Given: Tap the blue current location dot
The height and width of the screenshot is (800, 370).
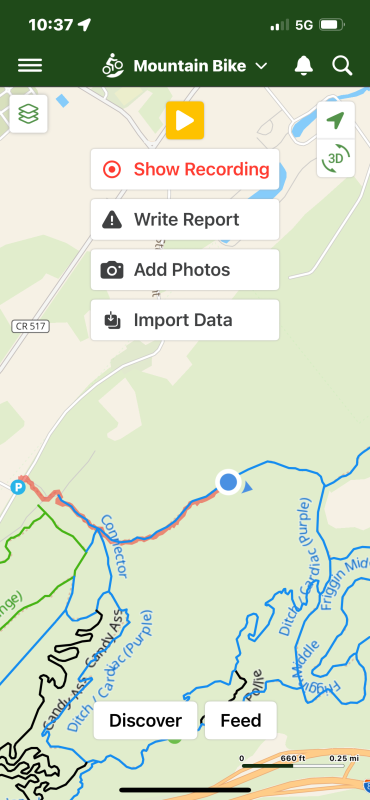Looking at the screenshot, I should (228, 482).
